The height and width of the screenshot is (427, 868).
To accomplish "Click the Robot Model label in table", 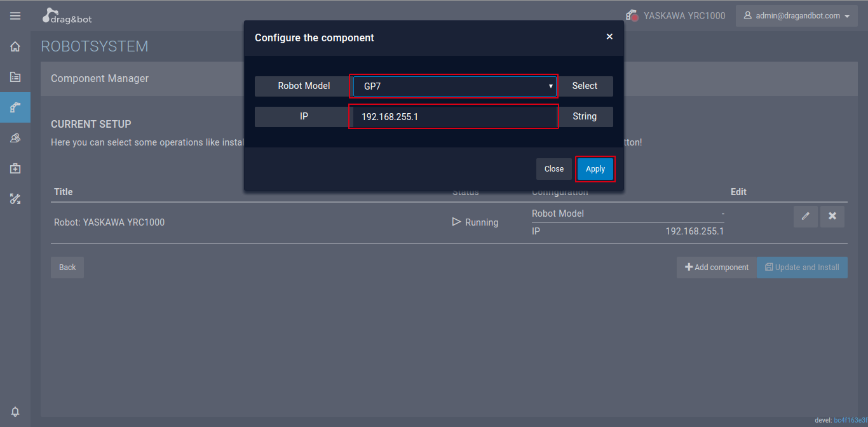I will click(558, 213).
